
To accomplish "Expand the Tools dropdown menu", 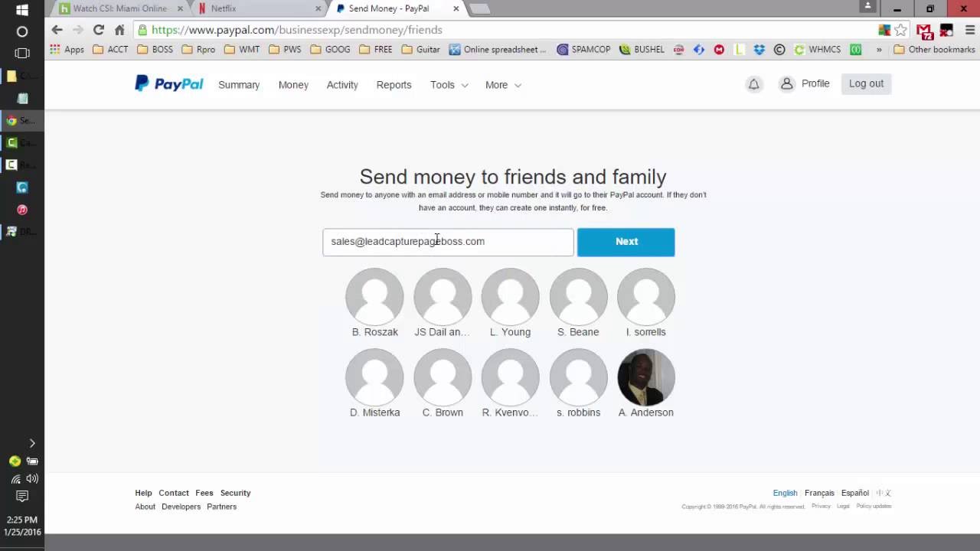I will [x=449, y=85].
